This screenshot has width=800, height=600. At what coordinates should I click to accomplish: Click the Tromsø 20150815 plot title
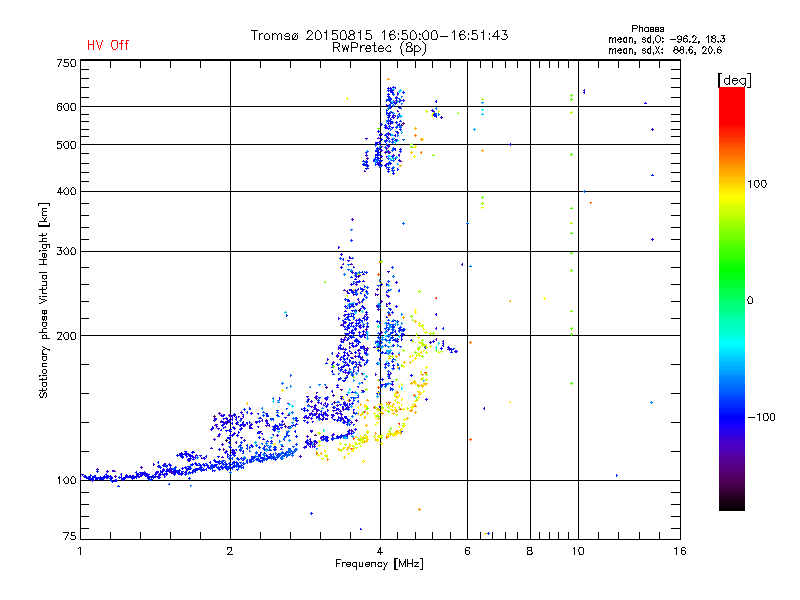click(379, 35)
